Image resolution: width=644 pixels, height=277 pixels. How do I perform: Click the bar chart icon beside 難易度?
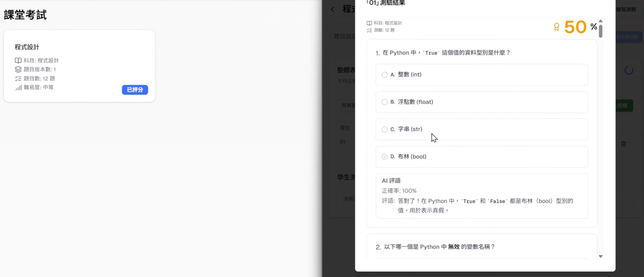18,87
